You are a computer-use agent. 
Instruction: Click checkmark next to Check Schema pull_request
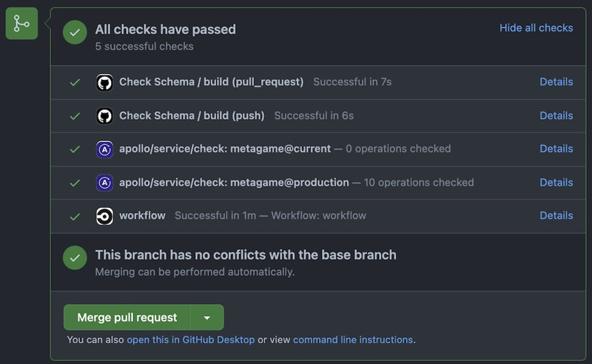[75, 82]
